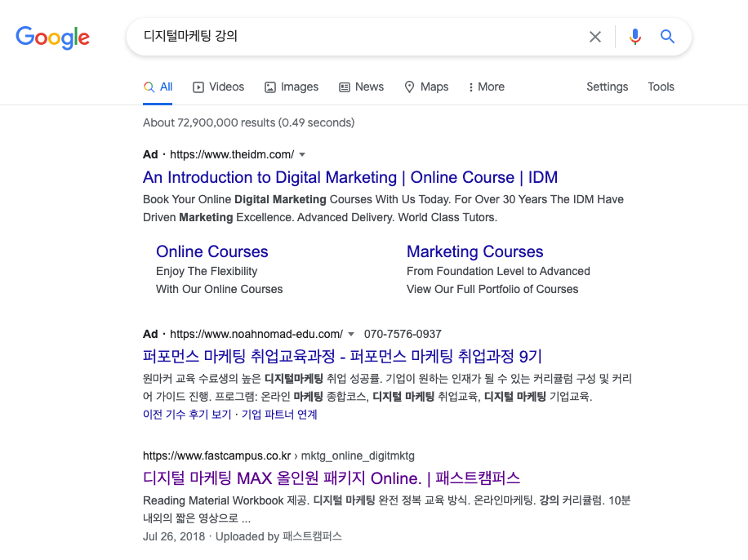Click the https://www.theidm.com/ ad URL

(x=232, y=154)
